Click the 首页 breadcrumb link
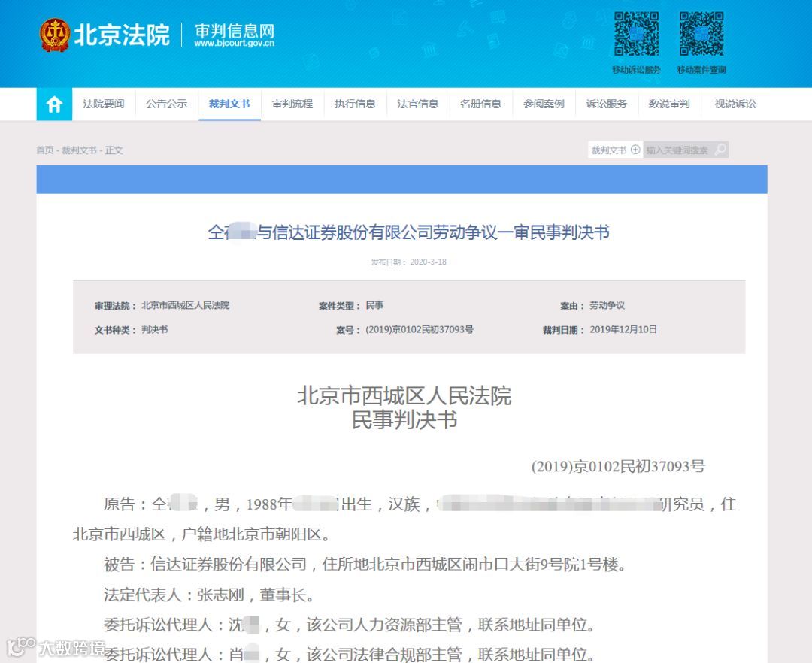This screenshot has height=663, width=812. point(45,150)
